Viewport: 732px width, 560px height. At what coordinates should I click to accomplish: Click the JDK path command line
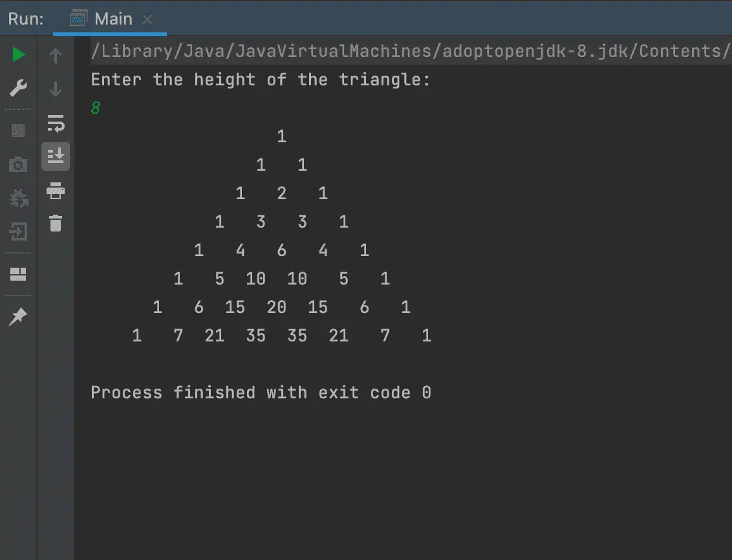pyautogui.click(x=411, y=51)
